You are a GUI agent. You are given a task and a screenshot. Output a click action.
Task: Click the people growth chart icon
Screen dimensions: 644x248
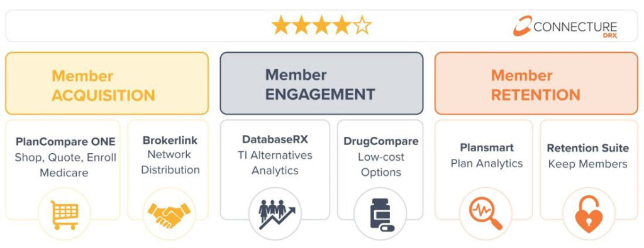coord(277,214)
